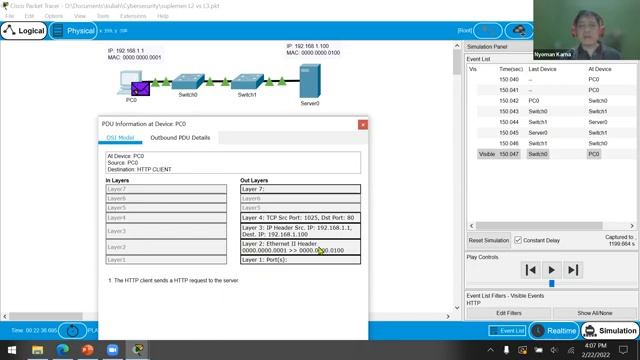Image resolution: width=640 pixels, height=360 pixels.
Task: Click the purple PDU envelope on PC0
Action: tap(140, 89)
